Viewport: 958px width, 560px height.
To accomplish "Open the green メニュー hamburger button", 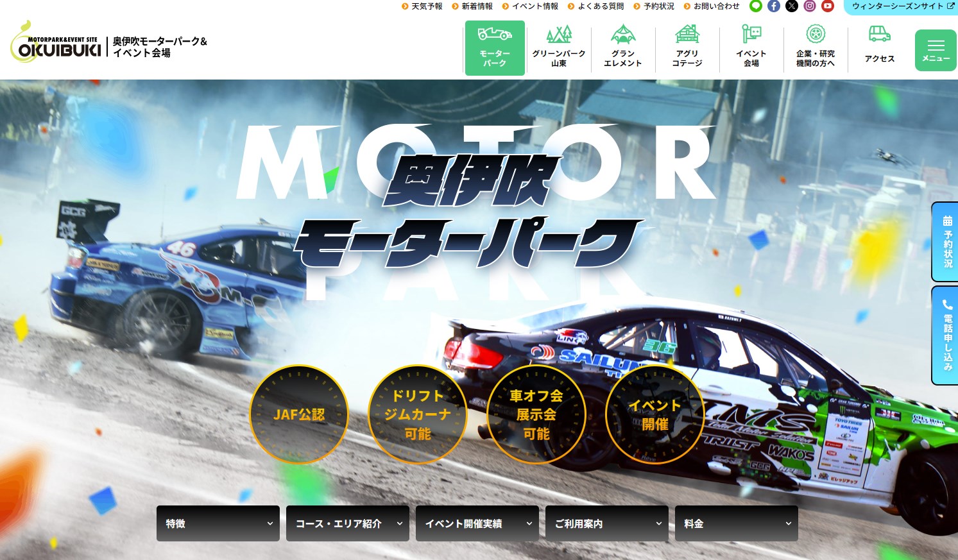I will click(936, 50).
